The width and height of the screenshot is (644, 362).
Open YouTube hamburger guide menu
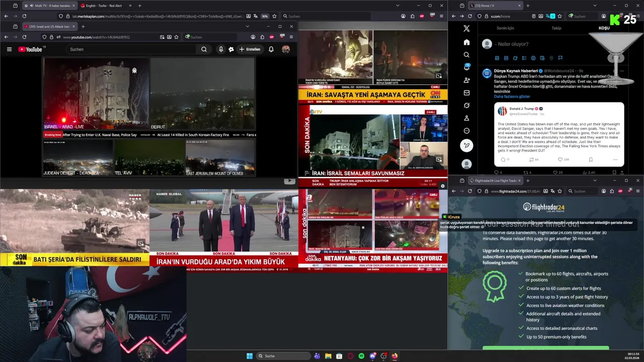[x=9, y=49]
